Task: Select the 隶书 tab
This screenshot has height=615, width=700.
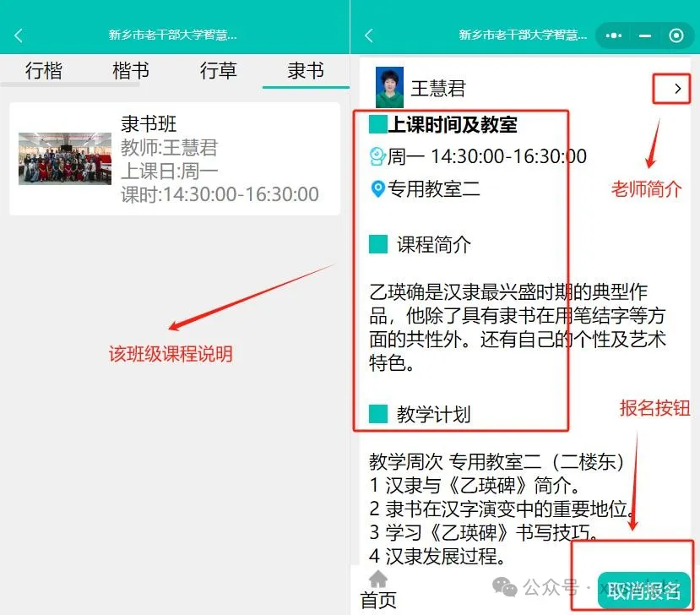Action: coord(306,71)
